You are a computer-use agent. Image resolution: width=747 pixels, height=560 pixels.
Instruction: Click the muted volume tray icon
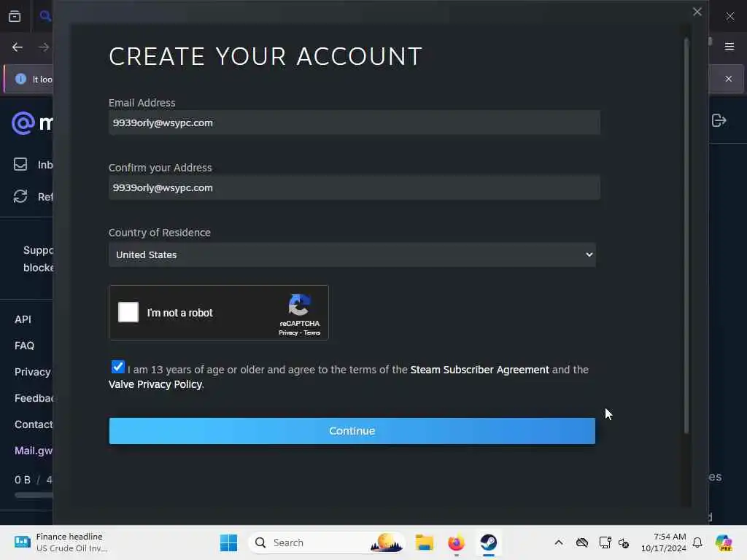click(x=624, y=542)
